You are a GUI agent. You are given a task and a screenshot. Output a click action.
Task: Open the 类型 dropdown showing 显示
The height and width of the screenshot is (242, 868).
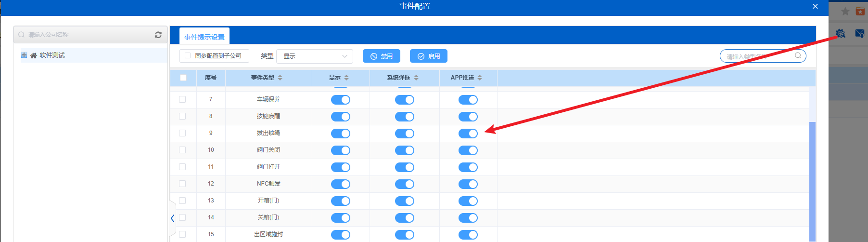(315, 56)
